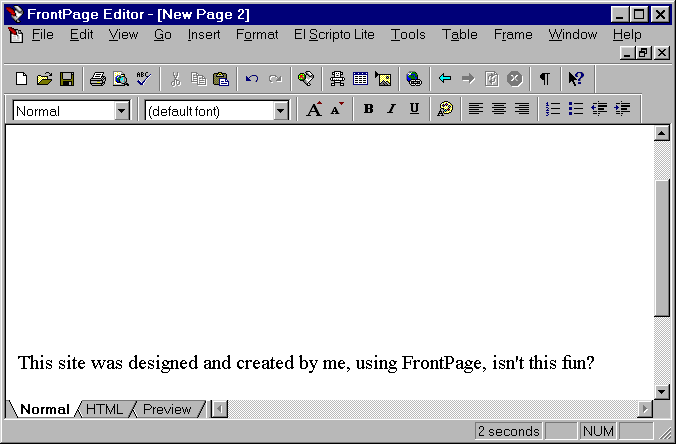Align text right
This screenshot has height=444, width=676.
[x=522, y=109]
